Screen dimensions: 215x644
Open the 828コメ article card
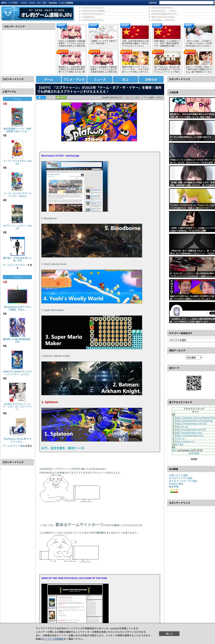72,62
